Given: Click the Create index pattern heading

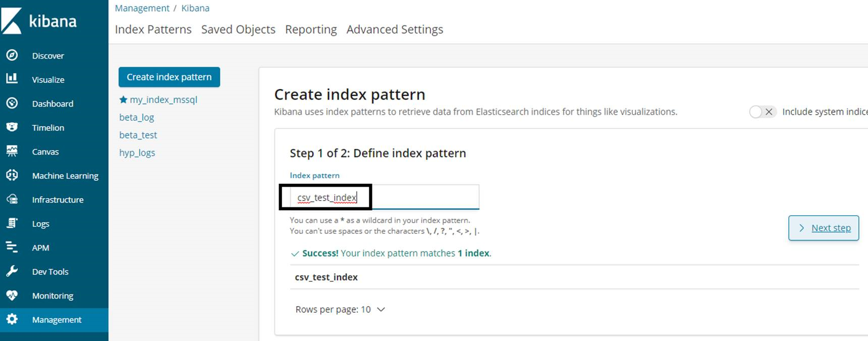Looking at the screenshot, I should pyautogui.click(x=350, y=94).
